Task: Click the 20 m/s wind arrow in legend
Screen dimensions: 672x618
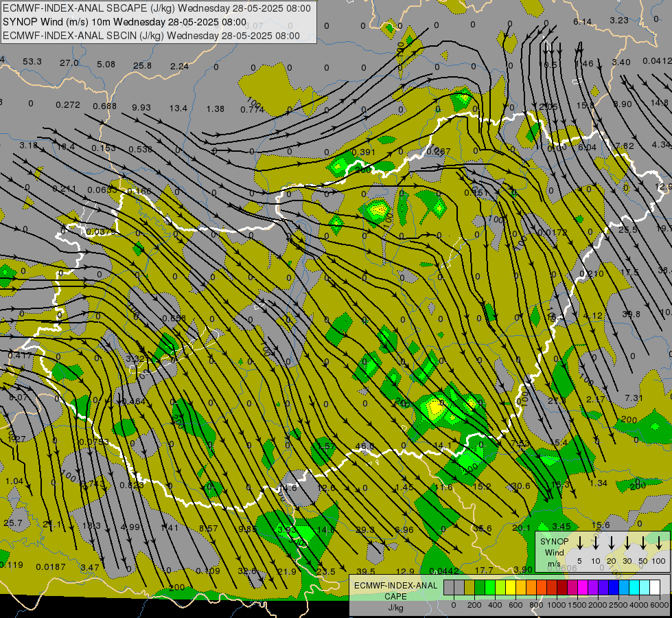Action: pyautogui.click(x=612, y=542)
